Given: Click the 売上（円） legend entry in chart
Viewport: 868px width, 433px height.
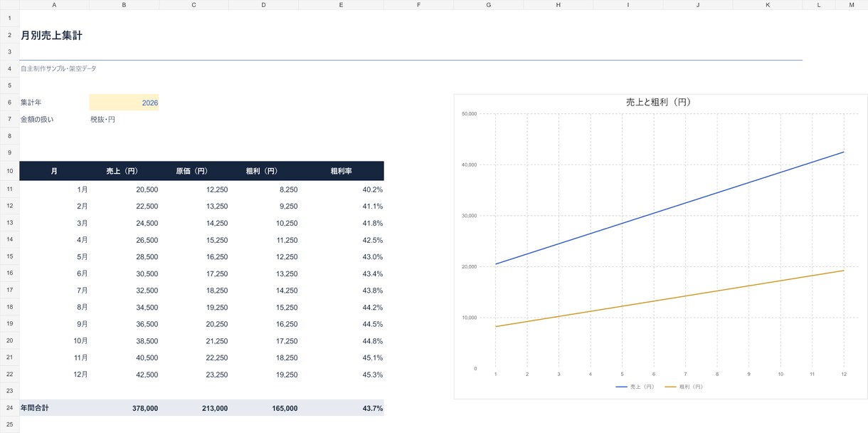Looking at the screenshot, I should (637, 387).
